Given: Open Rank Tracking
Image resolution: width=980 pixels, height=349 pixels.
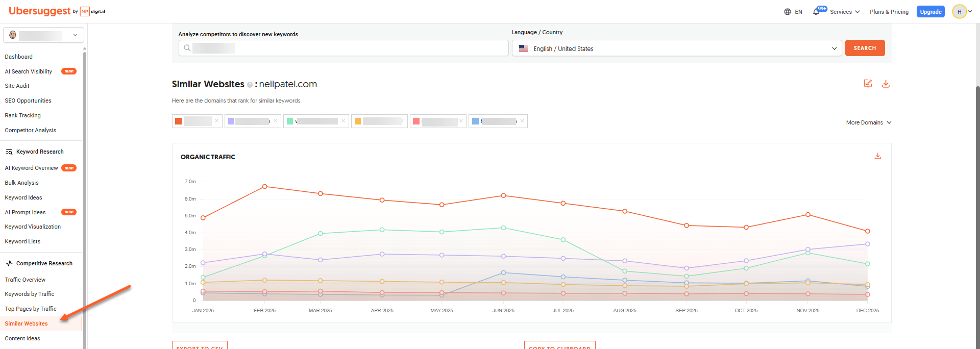Looking at the screenshot, I should pyautogui.click(x=23, y=115).
